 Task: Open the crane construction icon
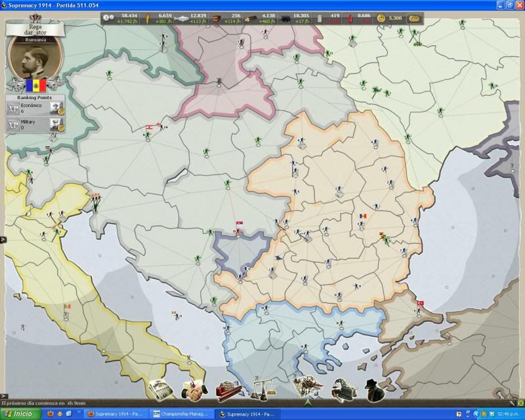click(344, 390)
